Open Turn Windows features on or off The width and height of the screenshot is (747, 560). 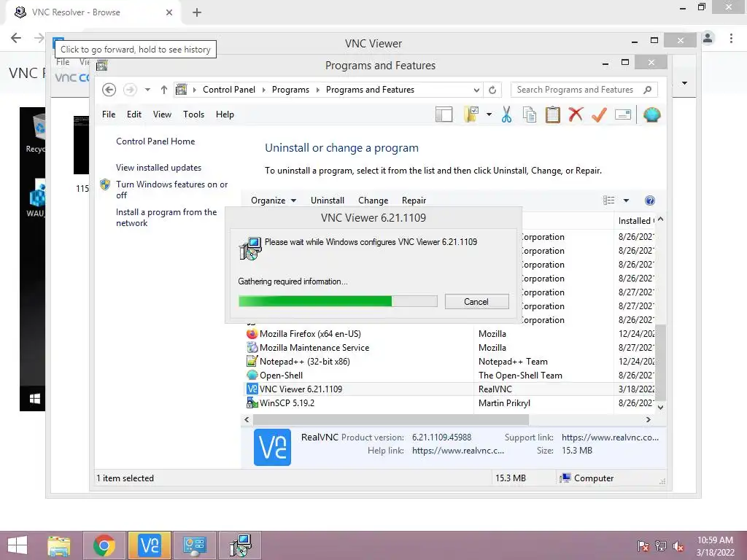pos(171,190)
